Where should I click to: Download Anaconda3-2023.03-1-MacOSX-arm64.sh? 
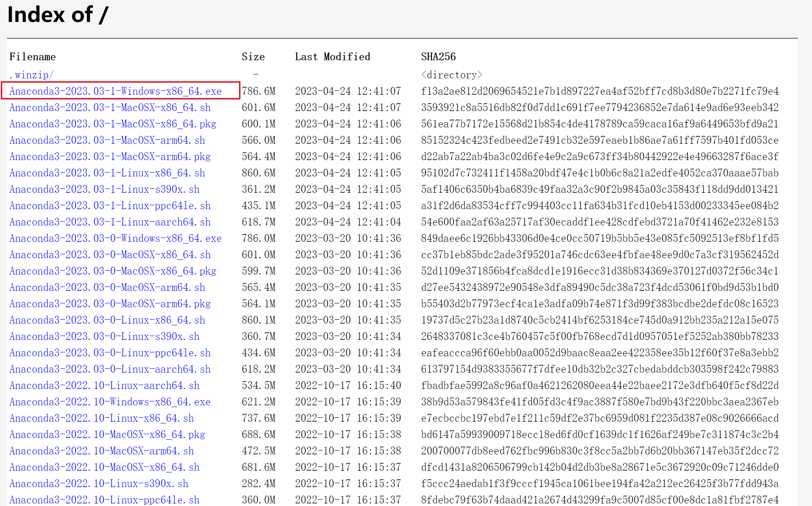click(107, 140)
